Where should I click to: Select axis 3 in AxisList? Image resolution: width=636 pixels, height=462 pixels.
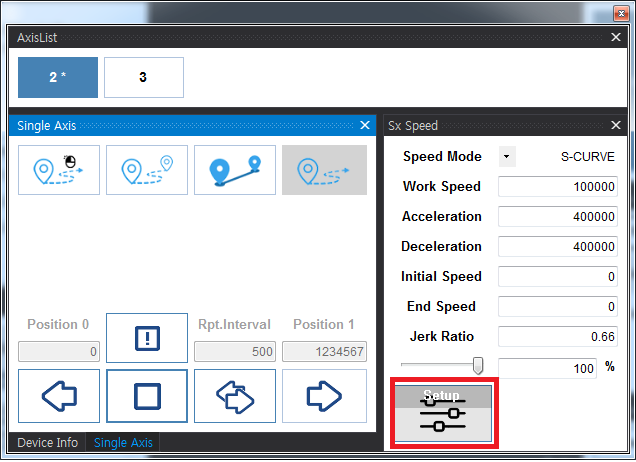144,77
